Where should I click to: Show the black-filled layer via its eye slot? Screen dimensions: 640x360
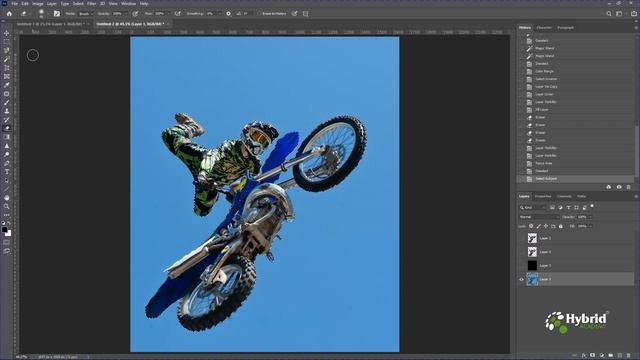[521, 266]
